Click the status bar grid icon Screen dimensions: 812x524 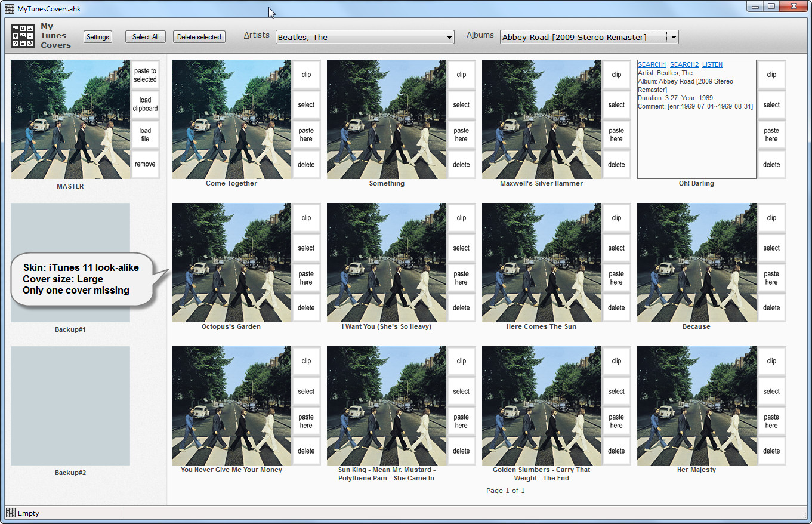tap(11, 513)
